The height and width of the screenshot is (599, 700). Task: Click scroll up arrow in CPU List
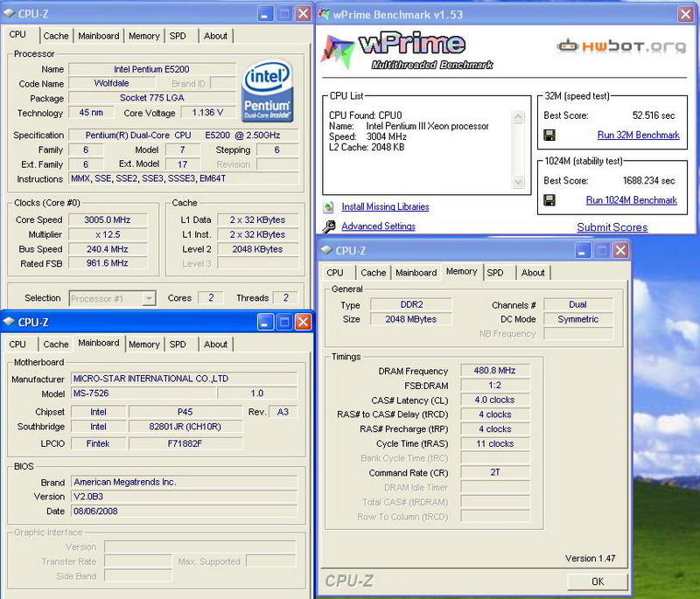point(518,117)
